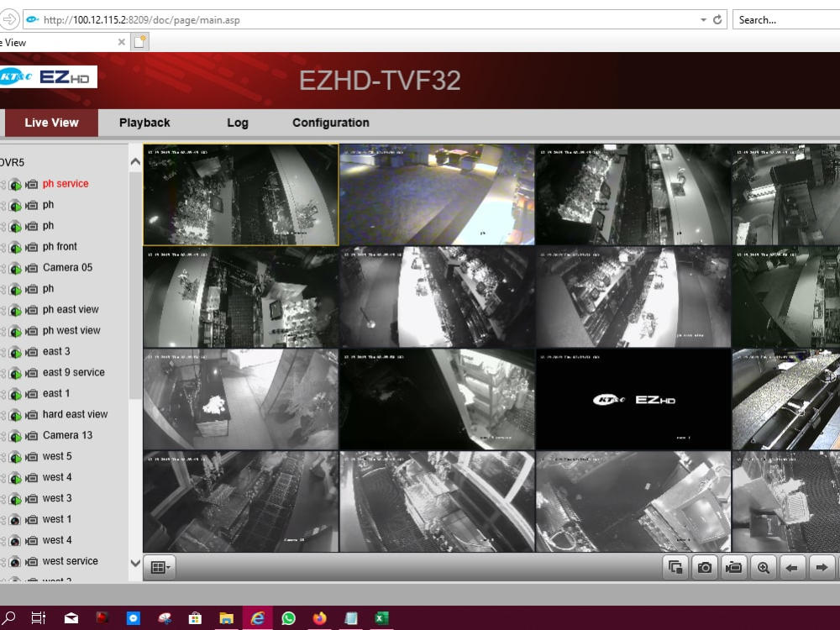
Task: Toggle live view for east 1
Action: point(15,394)
